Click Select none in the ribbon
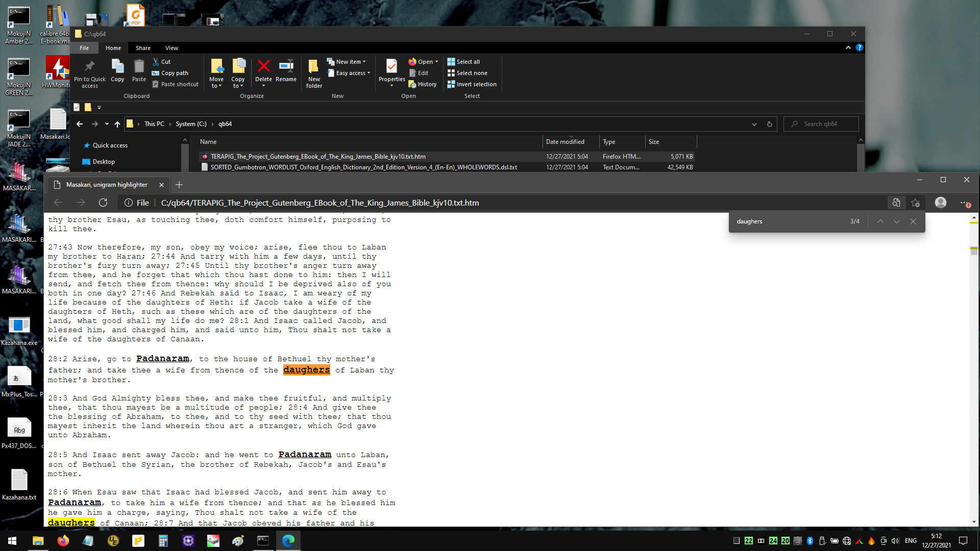The image size is (980, 551). tap(467, 73)
